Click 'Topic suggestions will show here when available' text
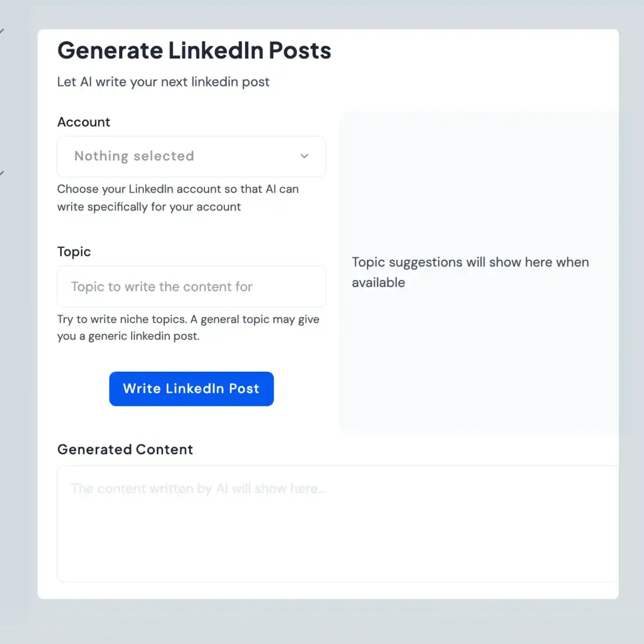 [470, 272]
